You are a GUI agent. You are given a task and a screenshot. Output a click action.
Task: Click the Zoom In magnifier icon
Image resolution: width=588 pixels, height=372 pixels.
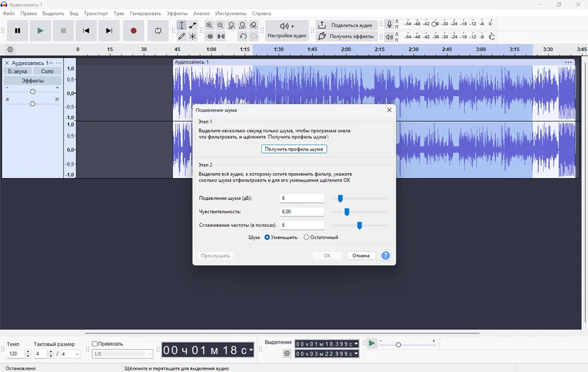pos(209,25)
